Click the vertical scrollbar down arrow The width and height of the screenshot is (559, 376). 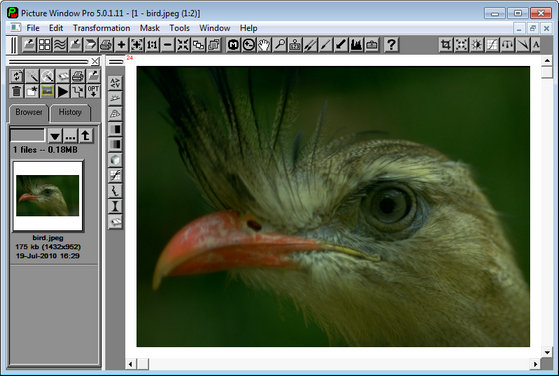pyautogui.click(x=547, y=352)
